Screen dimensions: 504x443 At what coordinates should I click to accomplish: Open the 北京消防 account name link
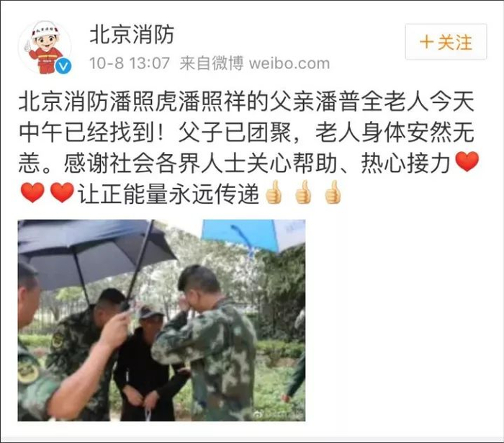tap(132, 35)
